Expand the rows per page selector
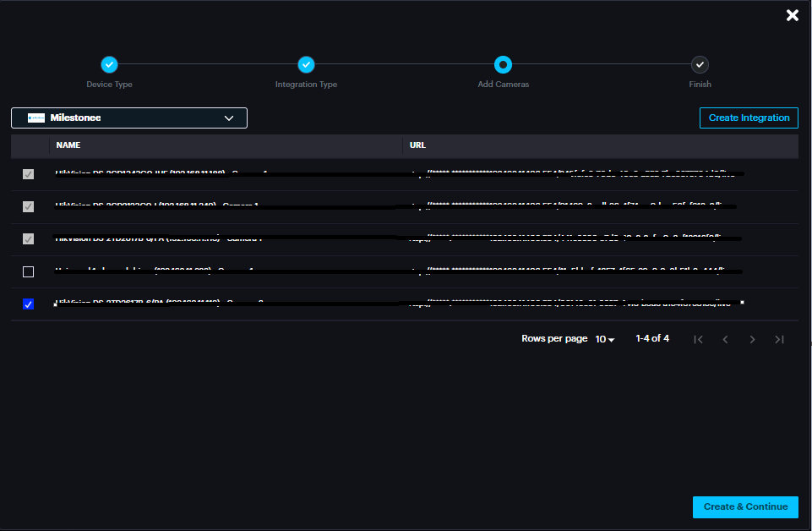812x531 pixels. coord(605,339)
